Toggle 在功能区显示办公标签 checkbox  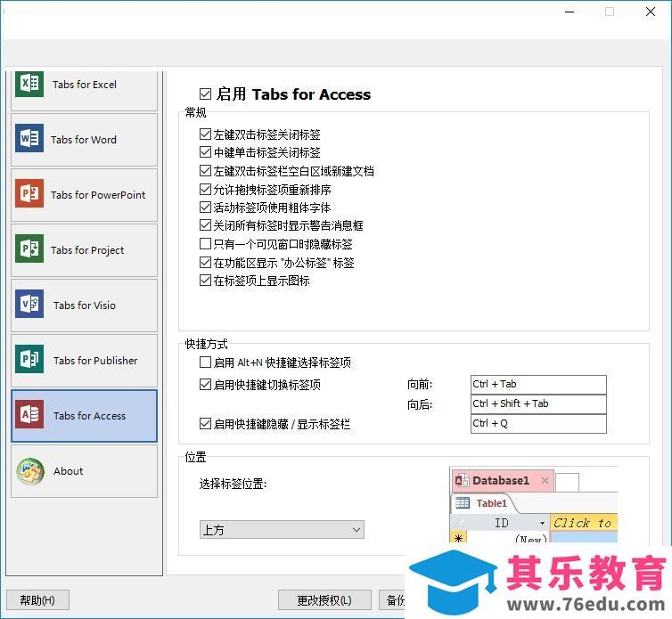point(205,262)
